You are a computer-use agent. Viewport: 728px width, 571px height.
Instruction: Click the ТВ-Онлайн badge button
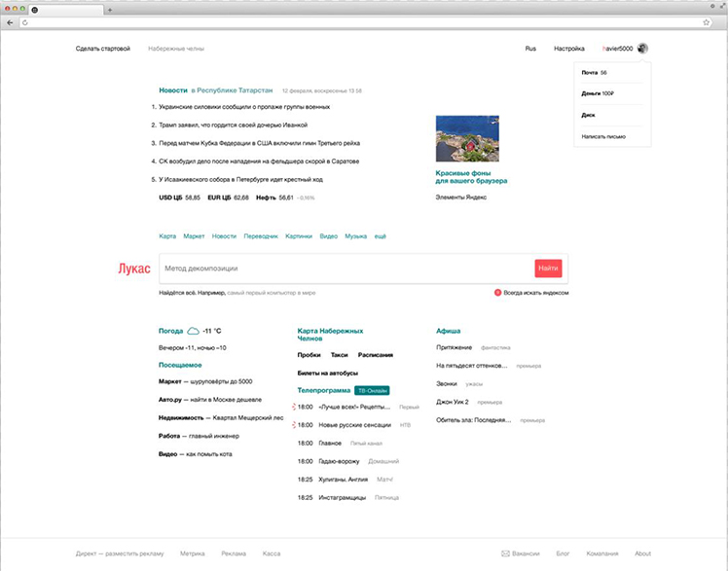click(x=372, y=391)
